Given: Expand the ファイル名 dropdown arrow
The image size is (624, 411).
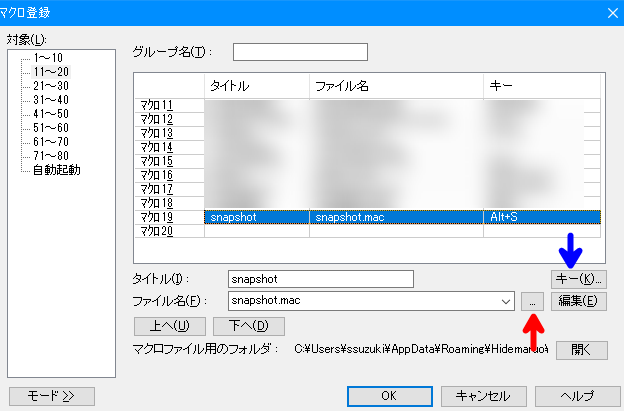Looking at the screenshot, I should (506, 301).
